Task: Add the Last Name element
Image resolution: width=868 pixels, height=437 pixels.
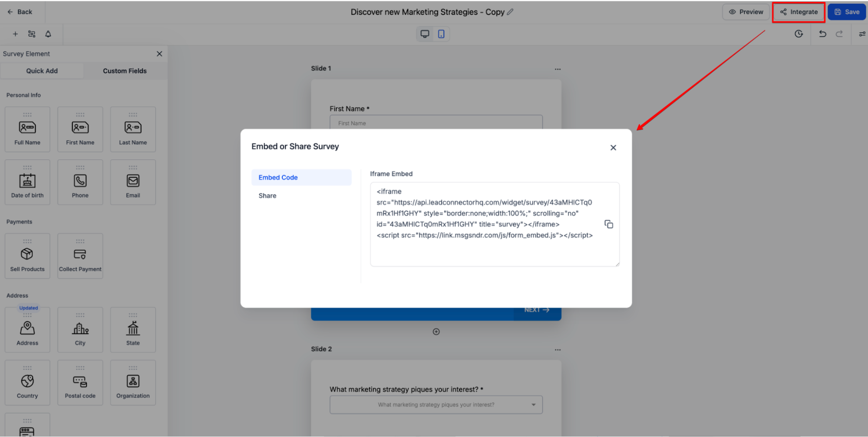Action: tap(133, 129)
